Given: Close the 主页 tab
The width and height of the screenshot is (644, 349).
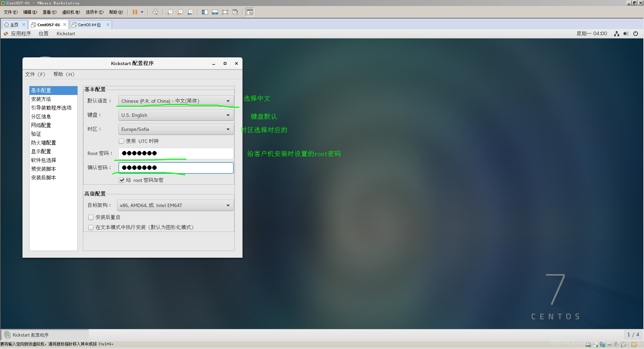Looking at the screenshot, I should (x=24, y=24).
